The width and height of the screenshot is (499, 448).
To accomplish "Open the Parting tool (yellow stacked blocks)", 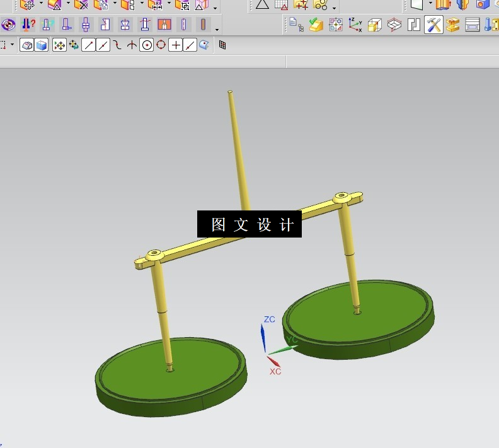I will [x=452, y=25].
